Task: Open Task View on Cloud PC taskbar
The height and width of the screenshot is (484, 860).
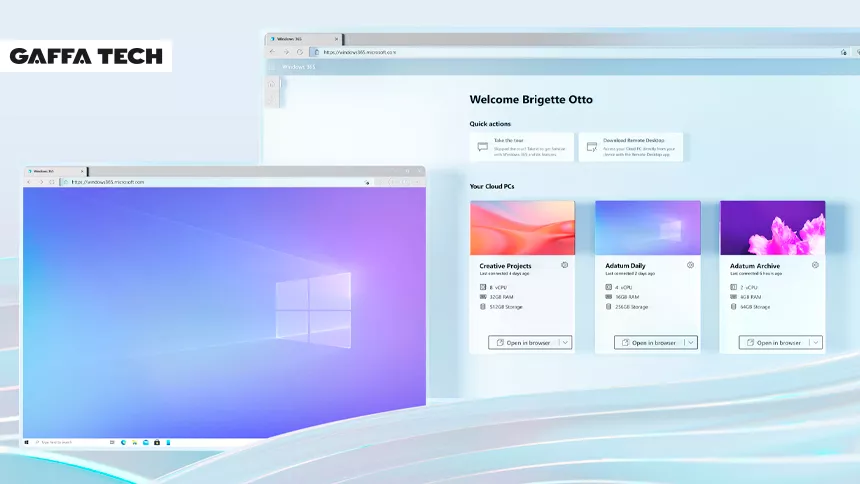Action: (112, 442)
